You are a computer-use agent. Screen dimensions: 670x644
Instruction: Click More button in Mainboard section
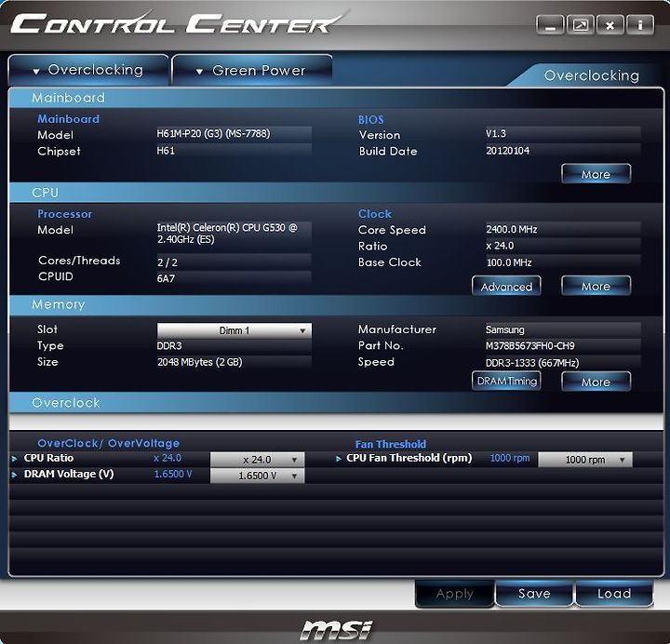[596, 174]
